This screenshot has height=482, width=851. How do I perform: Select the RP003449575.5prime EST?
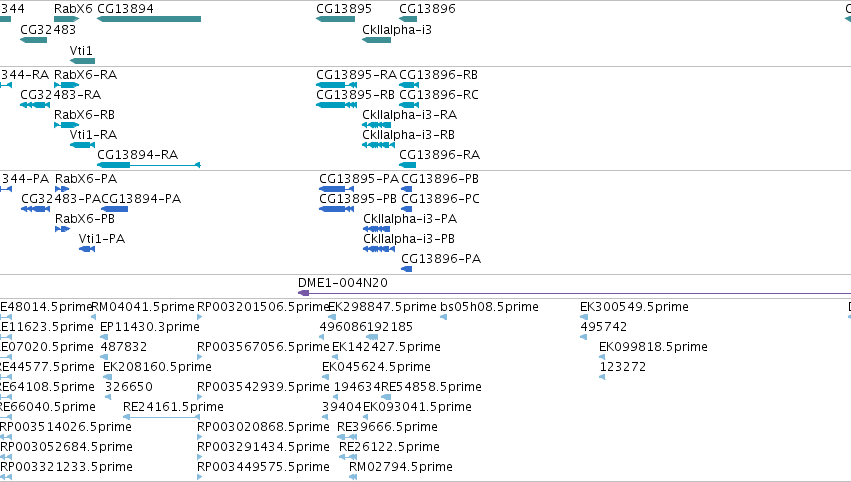(199, 478)
